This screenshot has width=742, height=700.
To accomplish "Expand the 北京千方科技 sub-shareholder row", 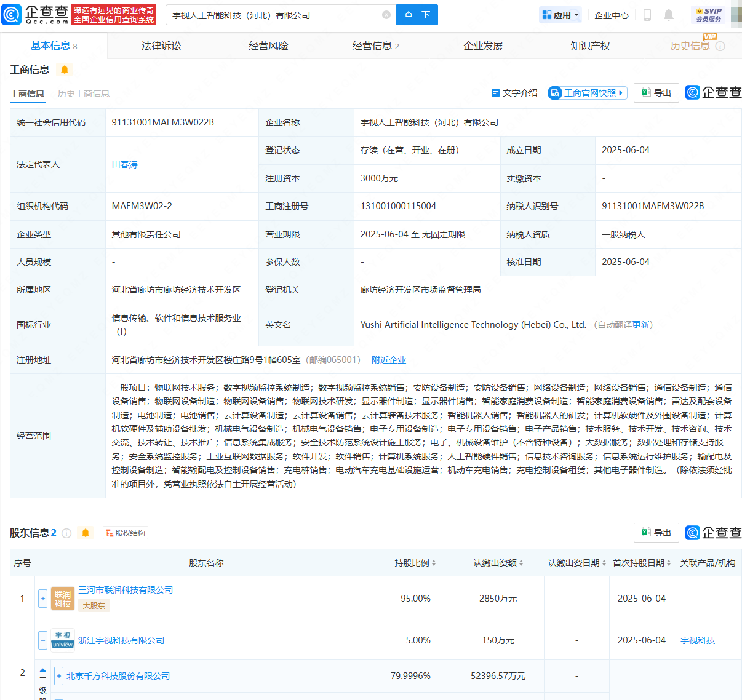I will [x=58, y=676].
